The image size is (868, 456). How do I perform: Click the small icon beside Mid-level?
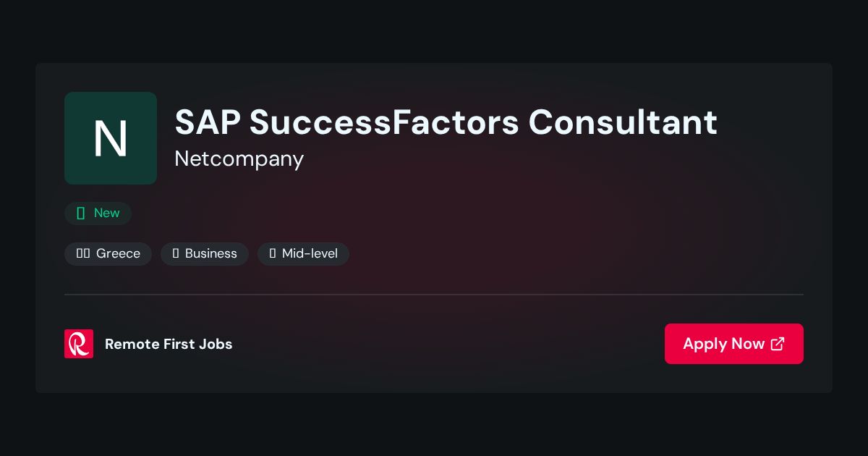[273, 254]
